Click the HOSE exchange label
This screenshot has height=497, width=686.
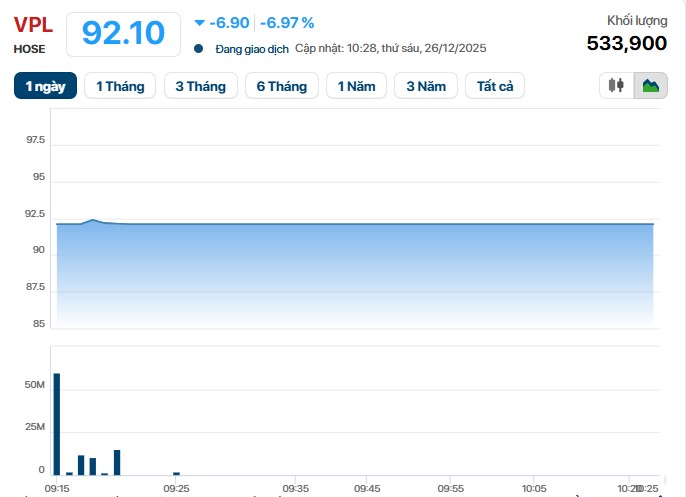pyautogui.click(x=29, y=48)
